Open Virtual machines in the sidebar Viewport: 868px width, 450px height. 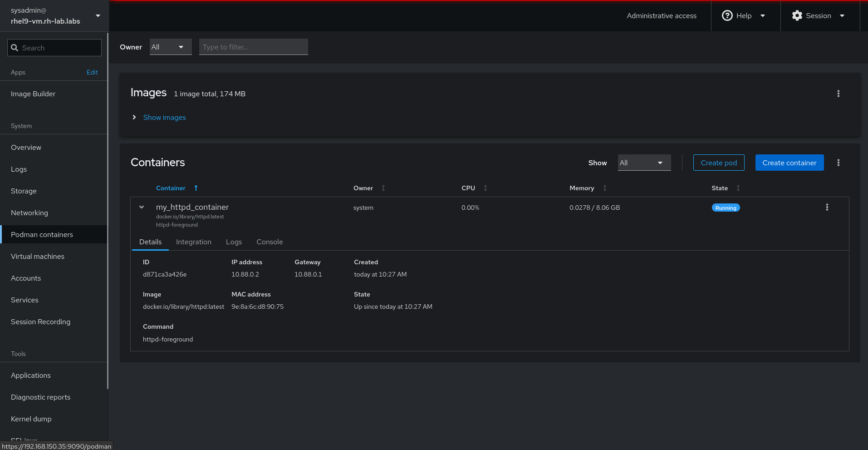click(x=38, y=257)
